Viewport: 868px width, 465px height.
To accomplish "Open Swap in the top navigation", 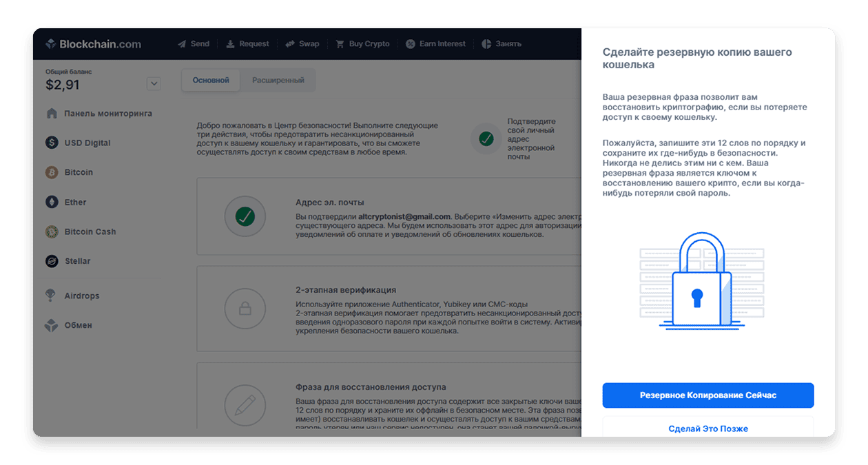I will click(x=302, y=44).
